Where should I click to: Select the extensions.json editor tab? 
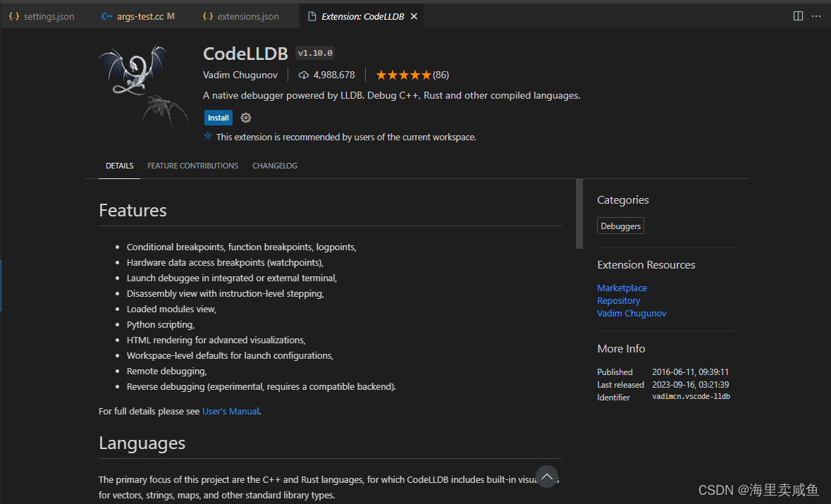247,15
